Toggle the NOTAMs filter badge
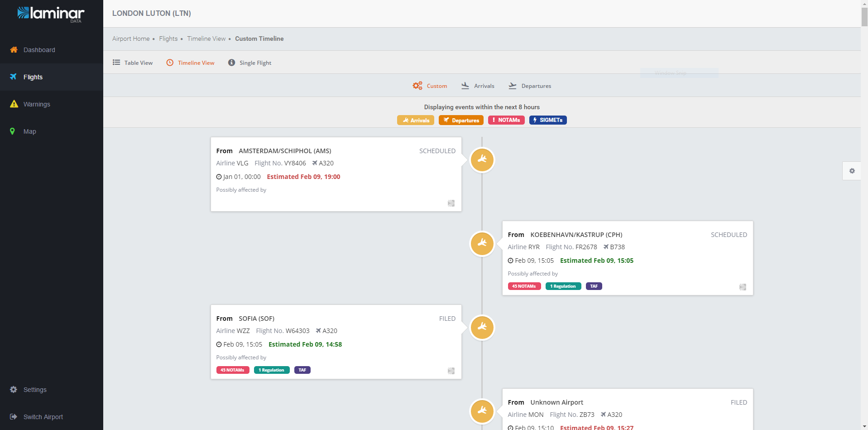 (506, 120)
